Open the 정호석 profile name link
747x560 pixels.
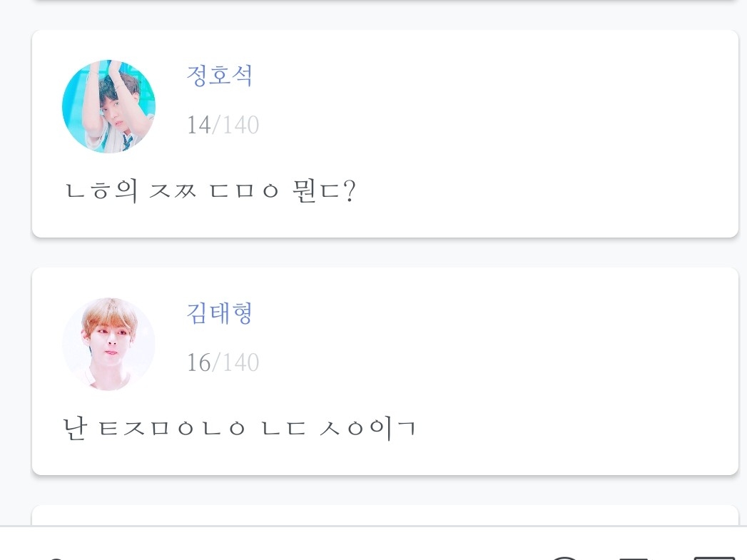(219, 76)
